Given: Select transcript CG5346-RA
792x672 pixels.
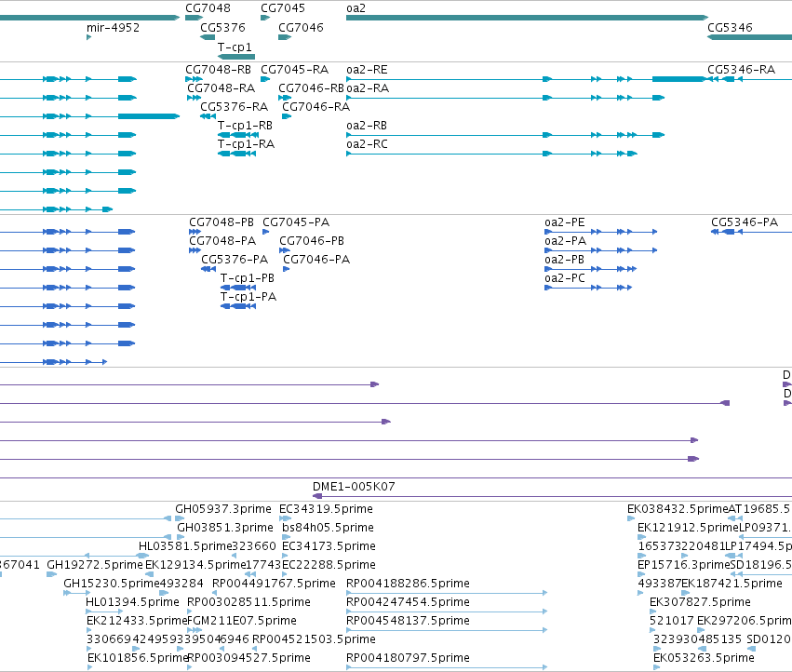Looking at the screenshot, I should pyautogui.click(x=741, y=69).
